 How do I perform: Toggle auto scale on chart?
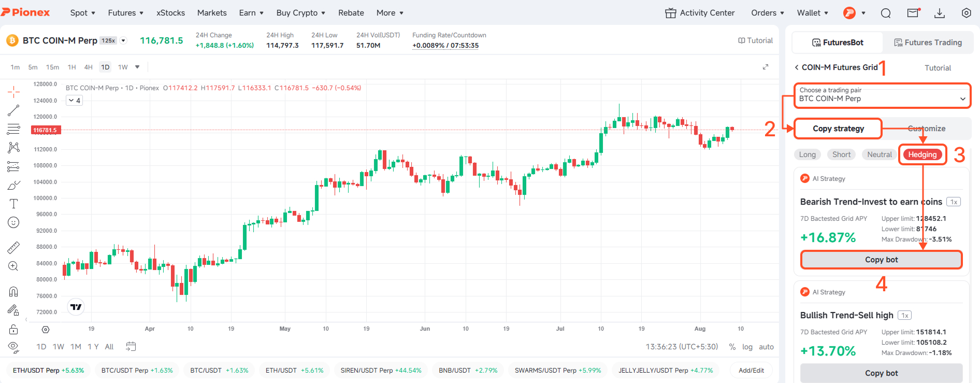[x=766, y=347]
